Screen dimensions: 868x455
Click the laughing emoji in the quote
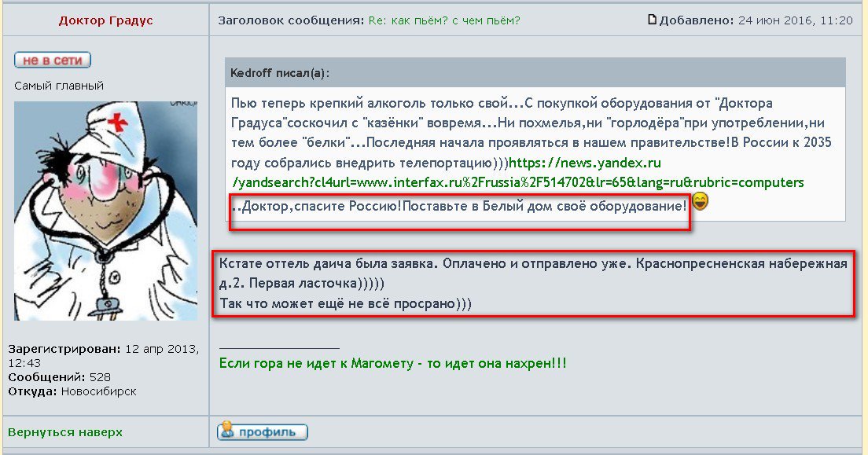(701, 201)
